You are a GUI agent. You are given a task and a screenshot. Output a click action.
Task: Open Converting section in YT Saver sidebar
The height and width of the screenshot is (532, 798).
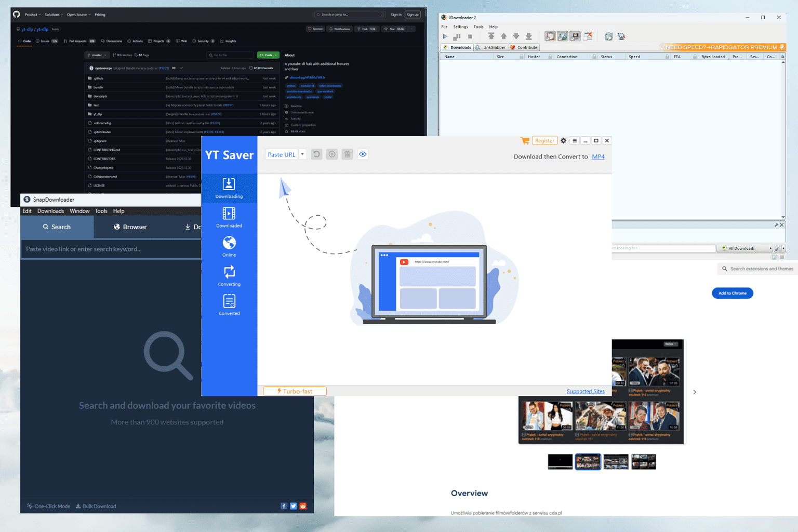click(229, 276)
